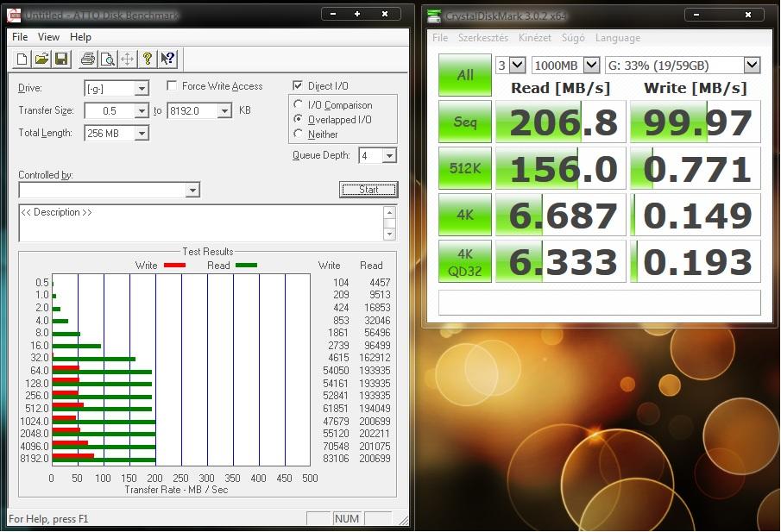Click inside the Description text box
Image resolution: width=781 pixels, height=532 pixels.
[x=201, y=223]
